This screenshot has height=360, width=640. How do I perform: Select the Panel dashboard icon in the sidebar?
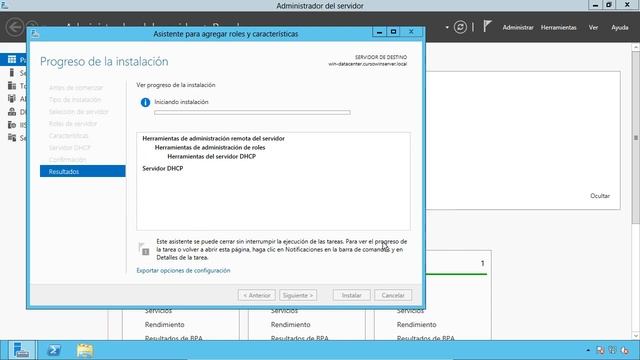click(x=12, y=60)
